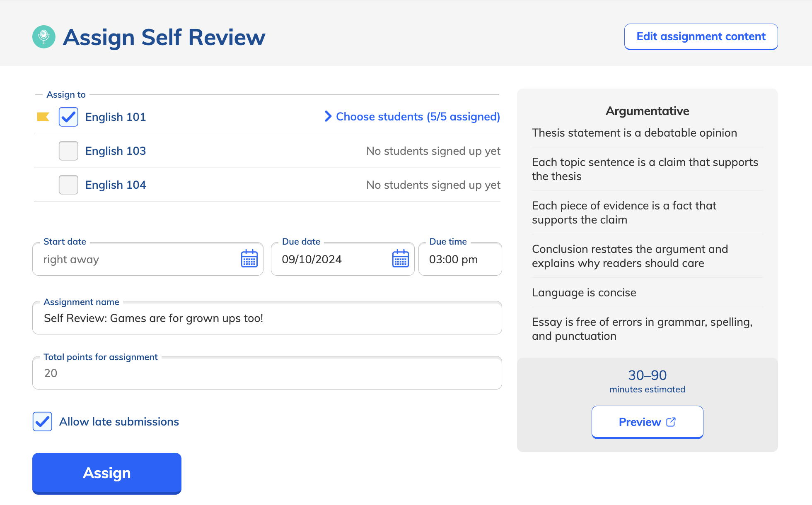
Task: Click the external link icon on Preview
Action: point(670,422)
